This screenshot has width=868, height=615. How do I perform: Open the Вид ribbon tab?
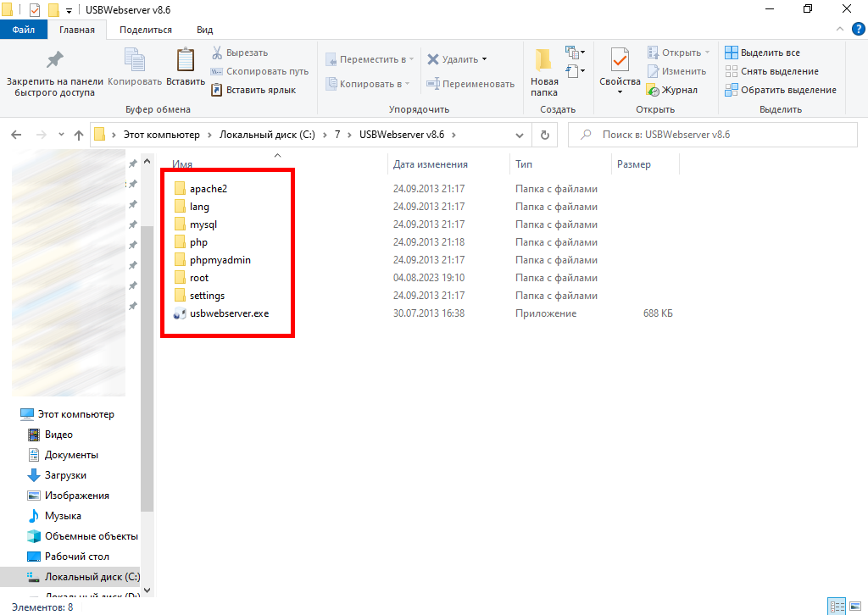(x=204, y=30)
